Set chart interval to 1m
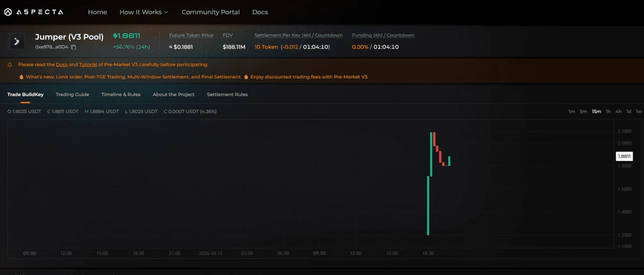The height and width of the screenshot is (275, 644). [x=572, y=112]
